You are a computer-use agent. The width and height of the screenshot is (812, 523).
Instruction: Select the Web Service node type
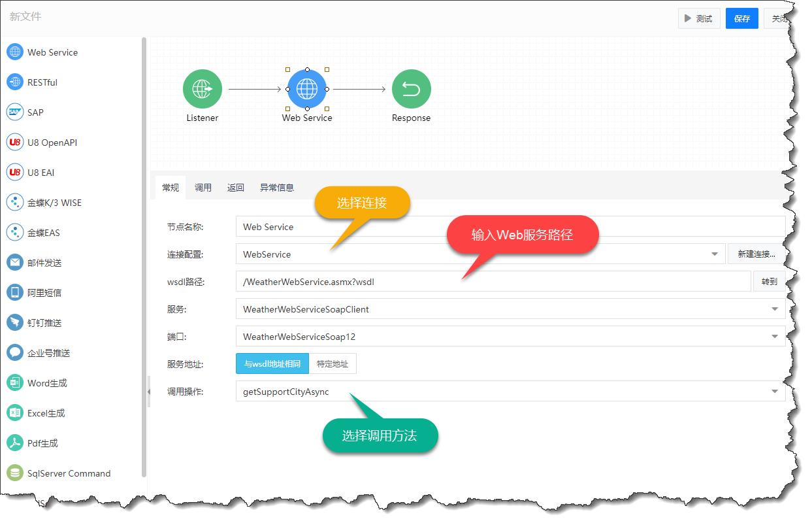point(52,52)
